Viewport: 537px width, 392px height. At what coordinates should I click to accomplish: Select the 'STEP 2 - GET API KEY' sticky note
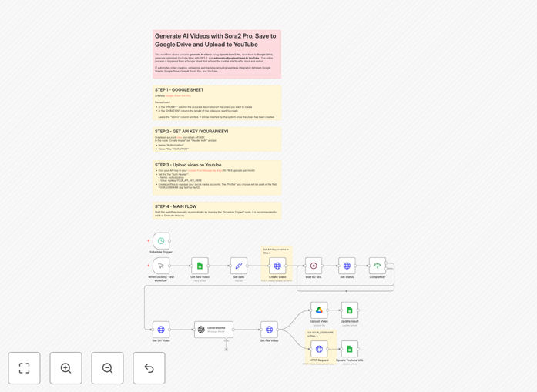coord(216,139)
